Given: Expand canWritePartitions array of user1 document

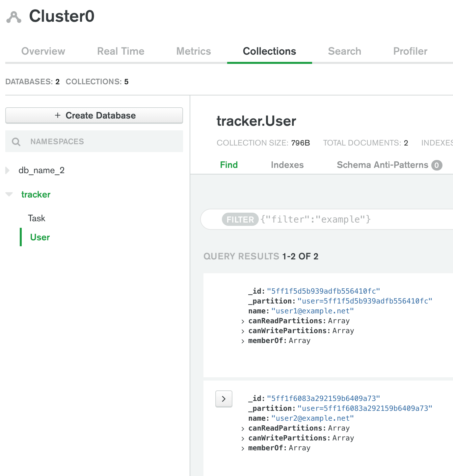Looking at the screenshot, I should pyautogui.click(x=243, y=331).
